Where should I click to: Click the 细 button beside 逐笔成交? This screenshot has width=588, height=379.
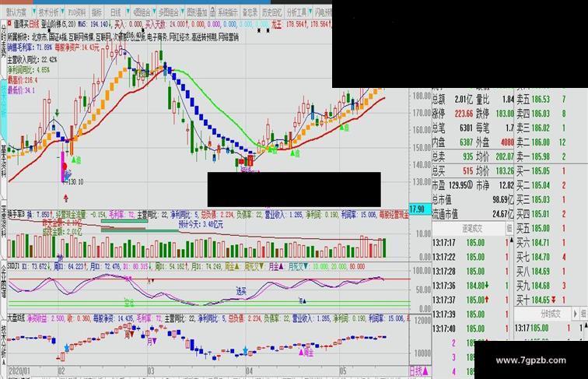click(x=509, y=228)
